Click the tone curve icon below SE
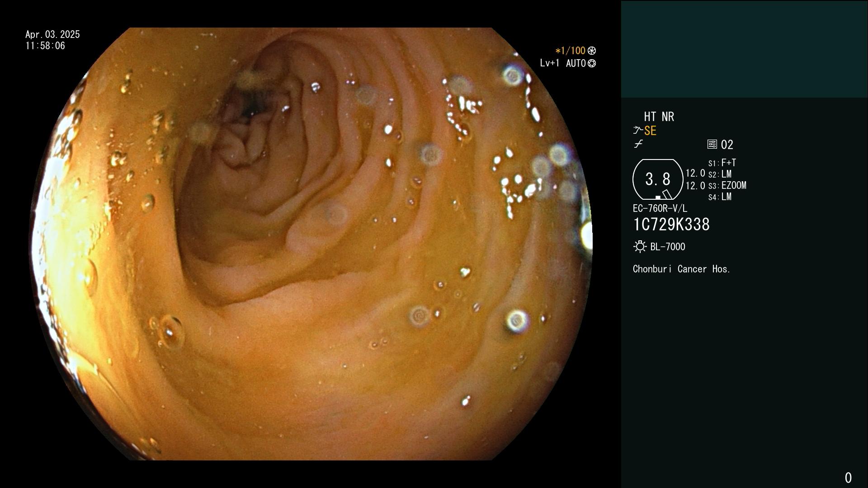This screenshot has height=488, width=868. pos(638,144)
